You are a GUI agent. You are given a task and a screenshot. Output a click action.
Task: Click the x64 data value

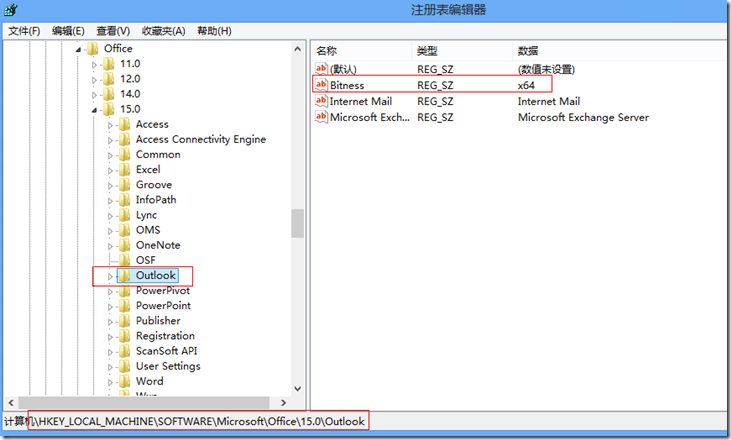[526, 85]
